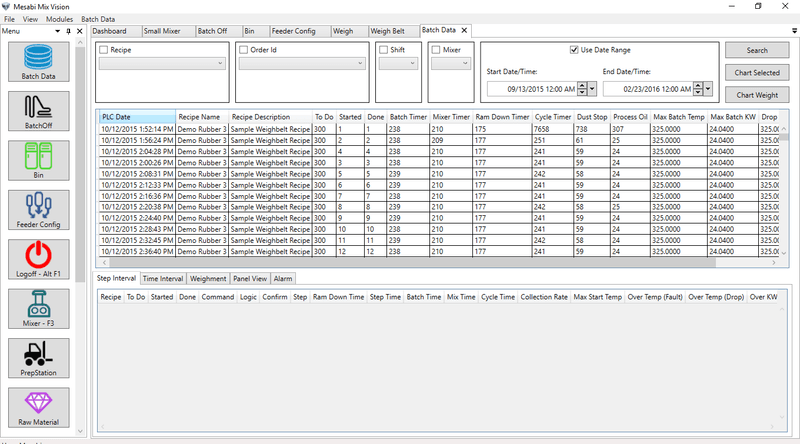
Task: Select the Step Interval tab
Action: [116, 278]
